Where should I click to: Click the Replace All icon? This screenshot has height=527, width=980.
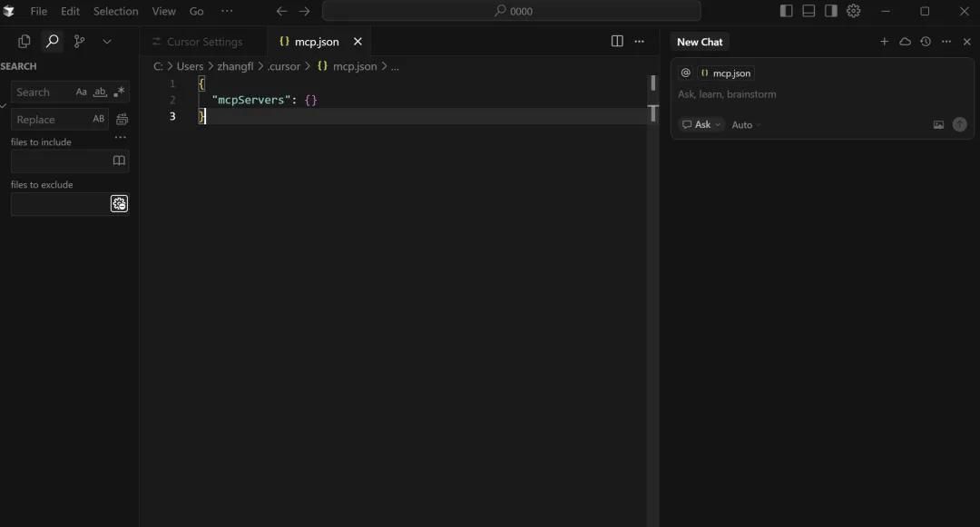tap(122, 120)
